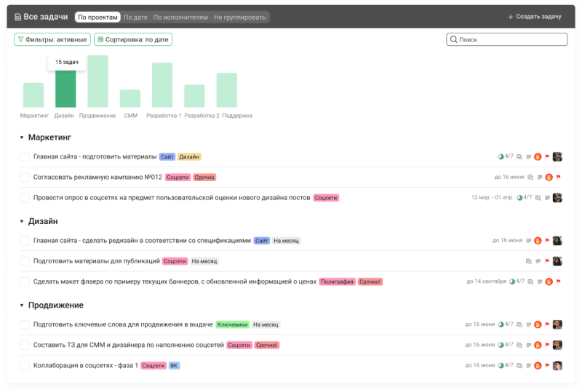The height and width of the screenshot is (392, 582).
Task: Check the 'Согласовать рекламную кампанию №012' task checkbox
Action: (24, 177)
